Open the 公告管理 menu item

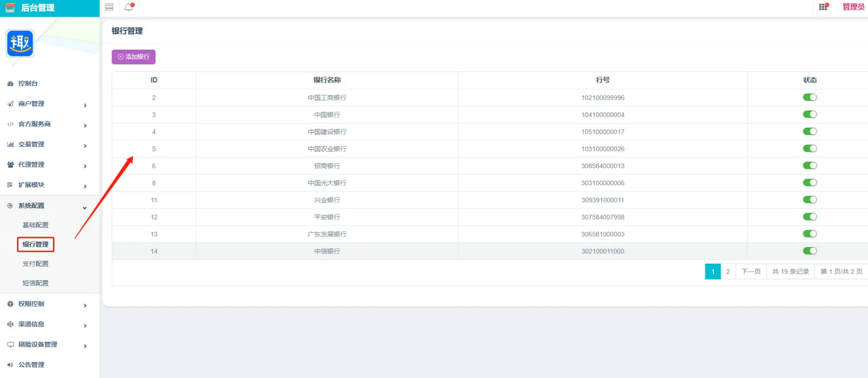[x=31, y=365]
